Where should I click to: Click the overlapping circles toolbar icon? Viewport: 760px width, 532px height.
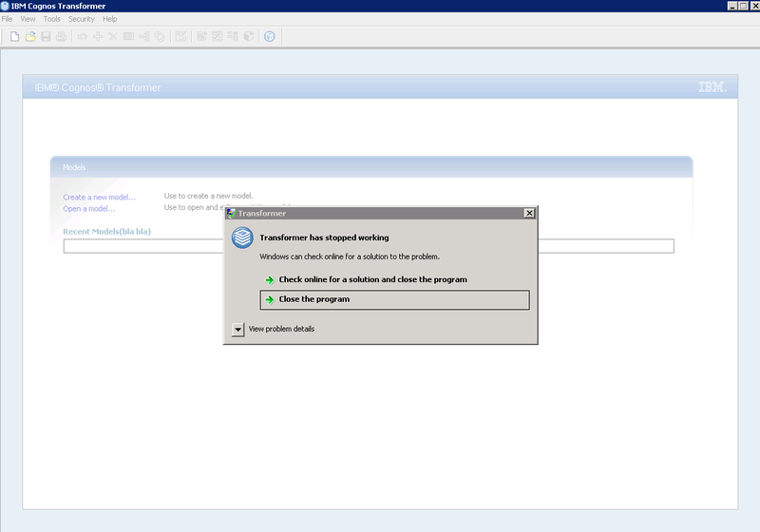pos(160,37)
